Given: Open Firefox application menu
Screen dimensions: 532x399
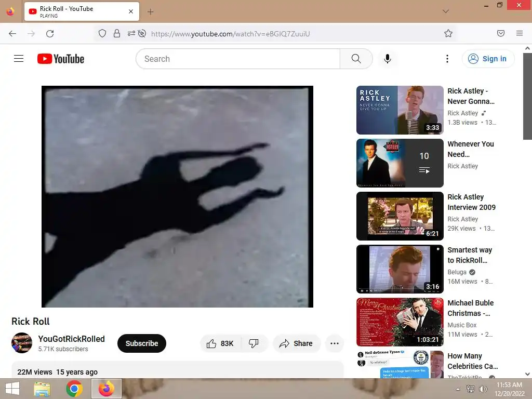Looking at the screenshot, I should [519, 33].
